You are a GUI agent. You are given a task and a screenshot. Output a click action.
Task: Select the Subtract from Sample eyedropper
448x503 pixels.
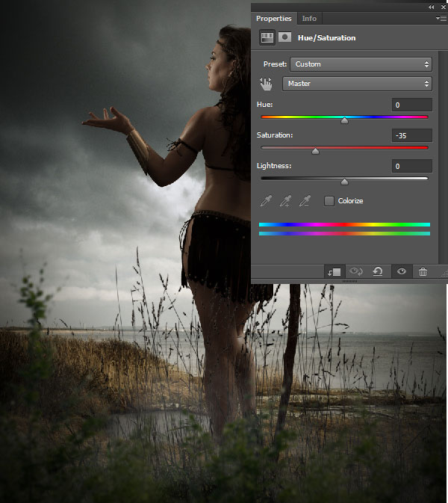305,201
